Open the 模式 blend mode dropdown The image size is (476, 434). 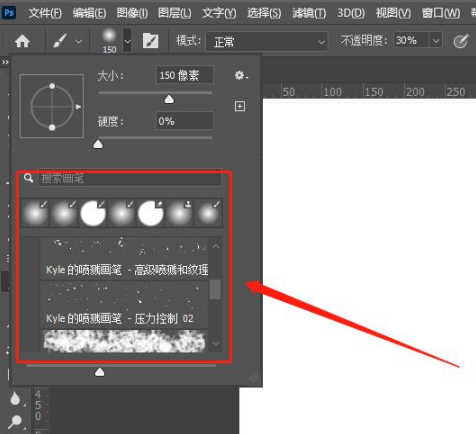point(267,42)
